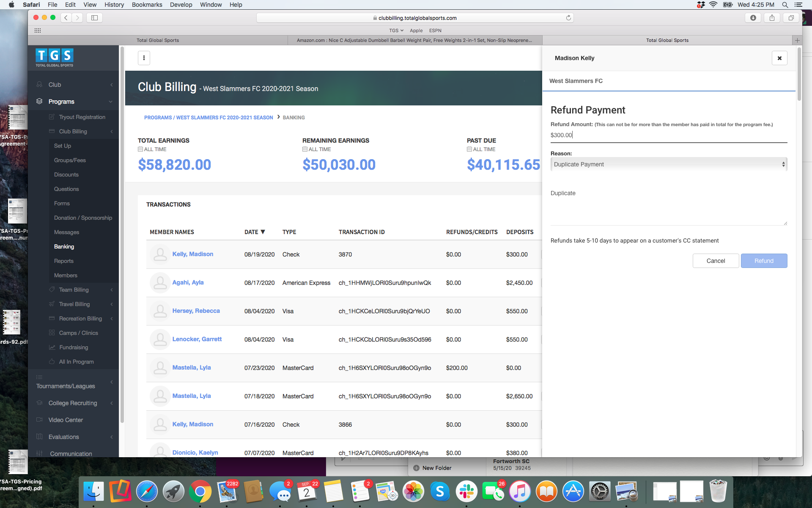Open System Preferences from the dock
812x508 pixels.
point(600,491)
